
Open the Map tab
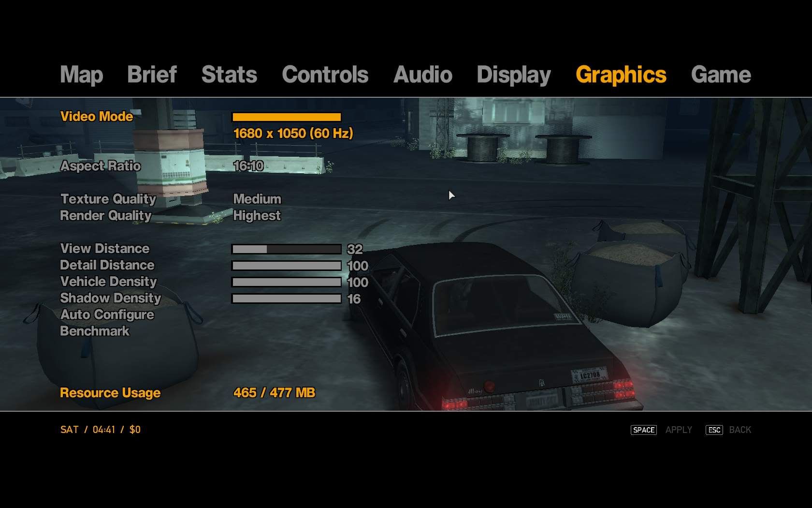[x=81, y=75]
